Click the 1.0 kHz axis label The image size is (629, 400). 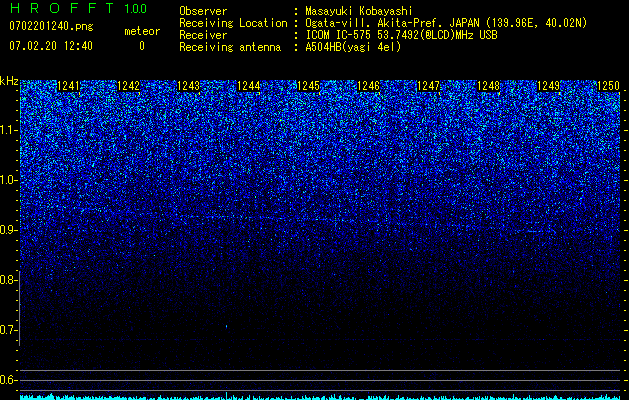tap(8, 180)
